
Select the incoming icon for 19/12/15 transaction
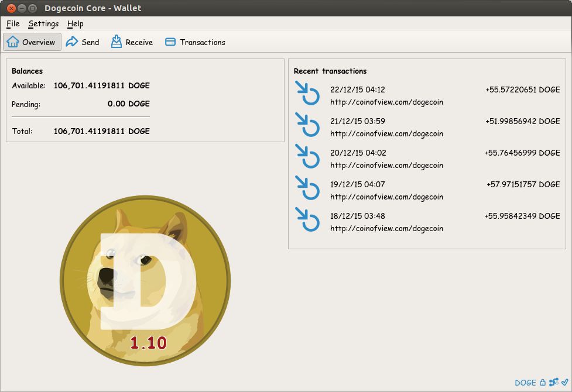[307, 188]
